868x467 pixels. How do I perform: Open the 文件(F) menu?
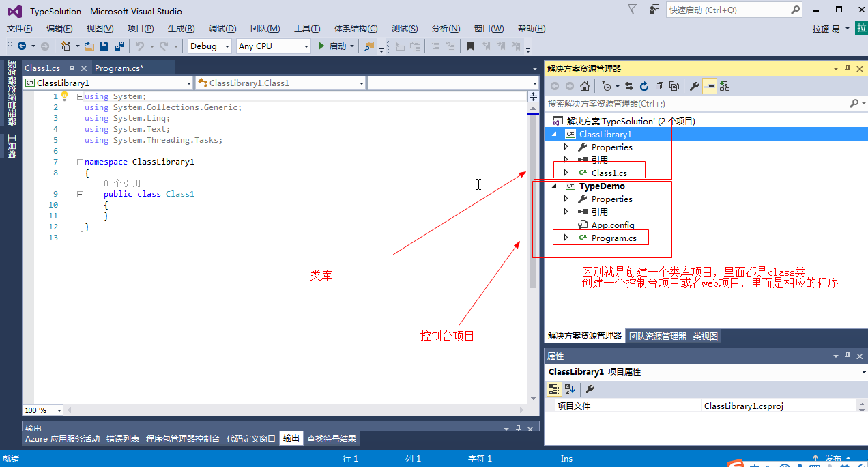click(x=20, y=29)
